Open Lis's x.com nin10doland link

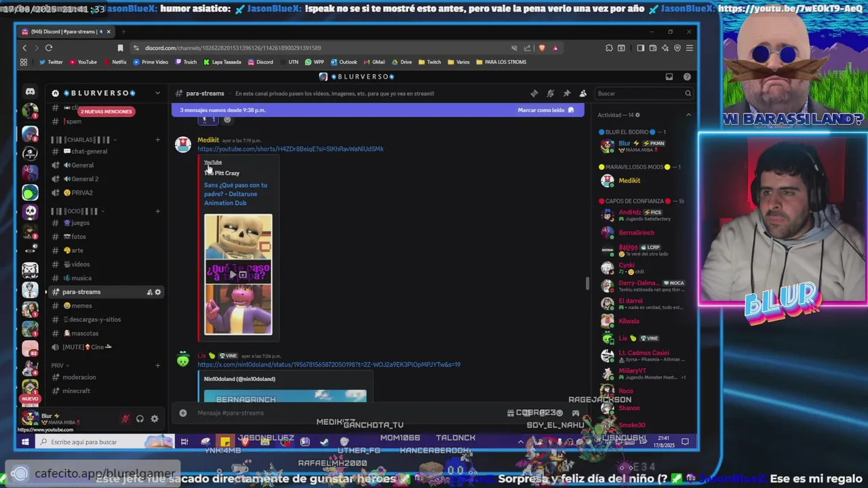click(x=329, y=365)
